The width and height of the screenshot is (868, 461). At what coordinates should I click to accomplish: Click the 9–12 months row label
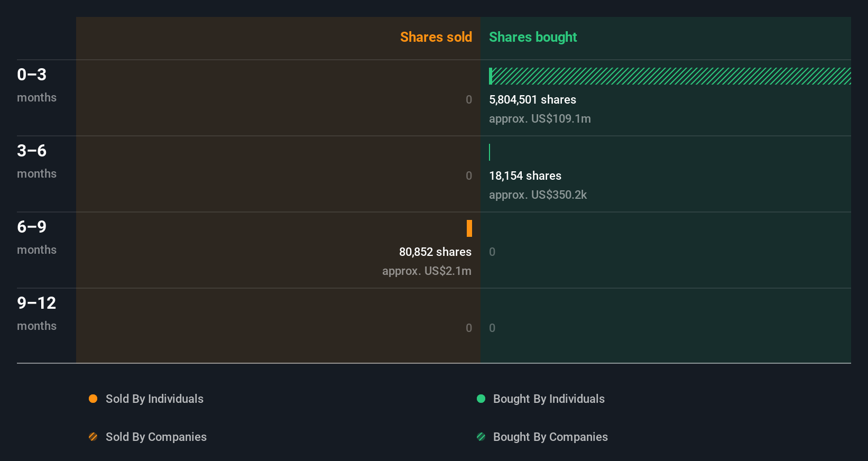click(36, 313)
